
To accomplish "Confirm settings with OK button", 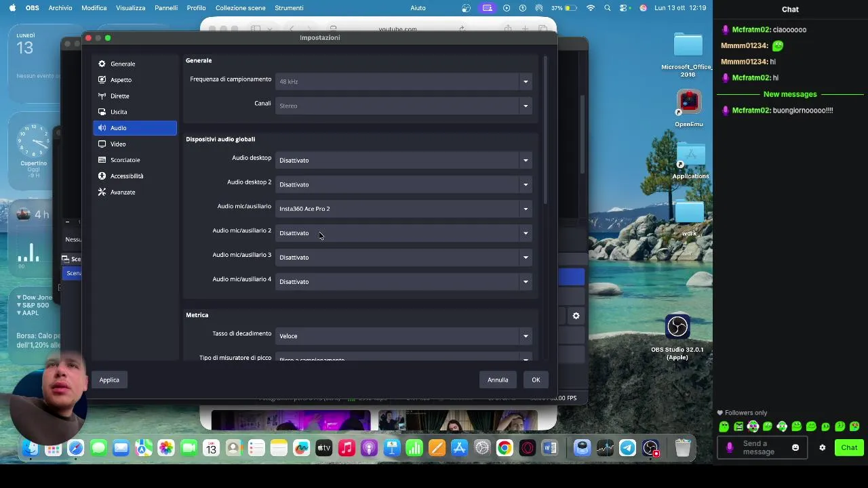I will point(536,380).
